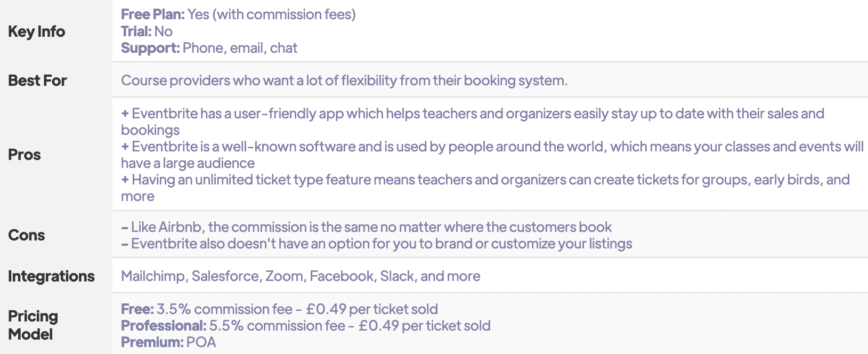
Task: Click the Trial label in Key Info
Action: tap(136, 31)
